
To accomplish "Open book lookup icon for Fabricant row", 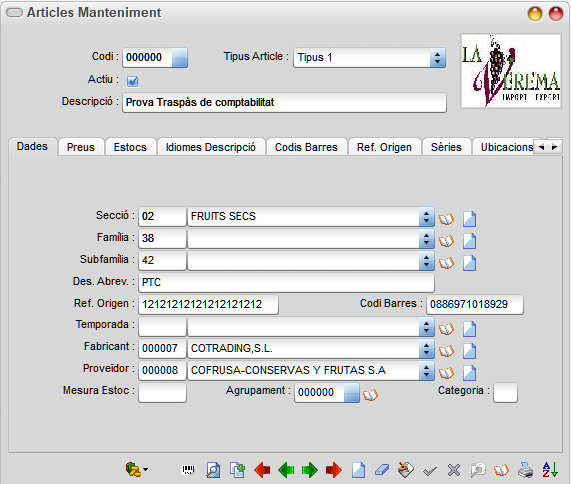I will pos(446,351).
